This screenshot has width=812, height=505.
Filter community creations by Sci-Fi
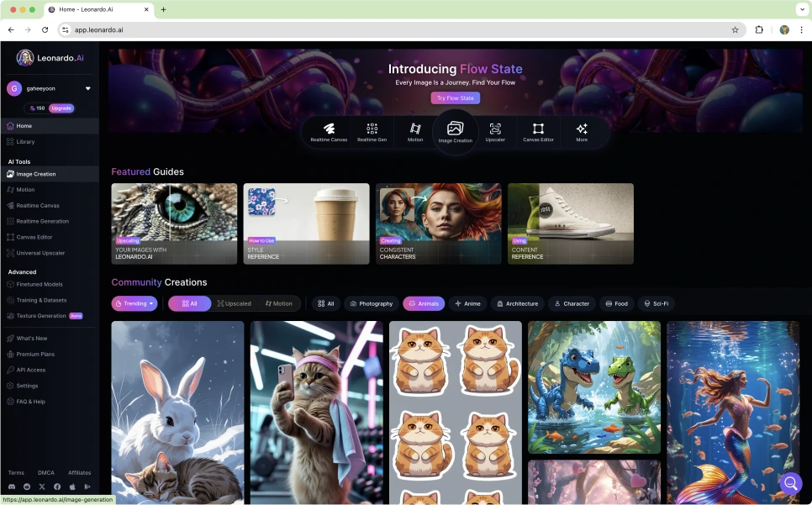[656, 303]
